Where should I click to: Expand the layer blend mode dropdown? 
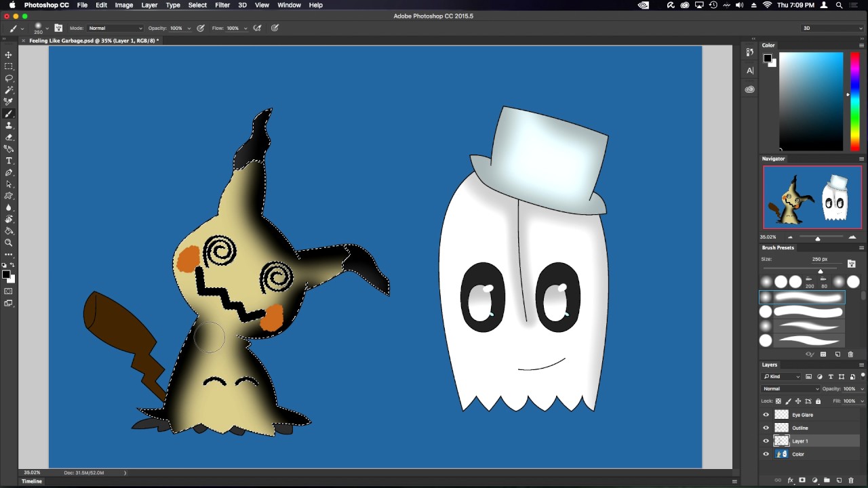(x=791, y=389)
